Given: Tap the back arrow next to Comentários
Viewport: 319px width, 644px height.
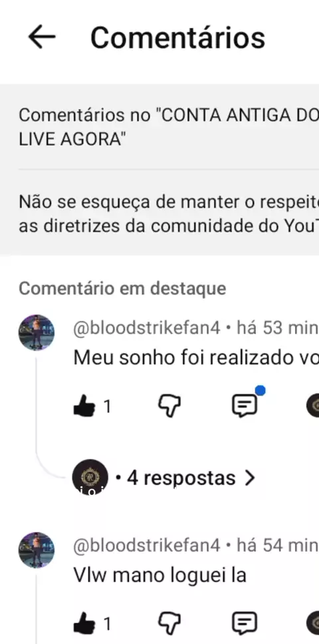Looking at the screenshot, I should (41, 37).
